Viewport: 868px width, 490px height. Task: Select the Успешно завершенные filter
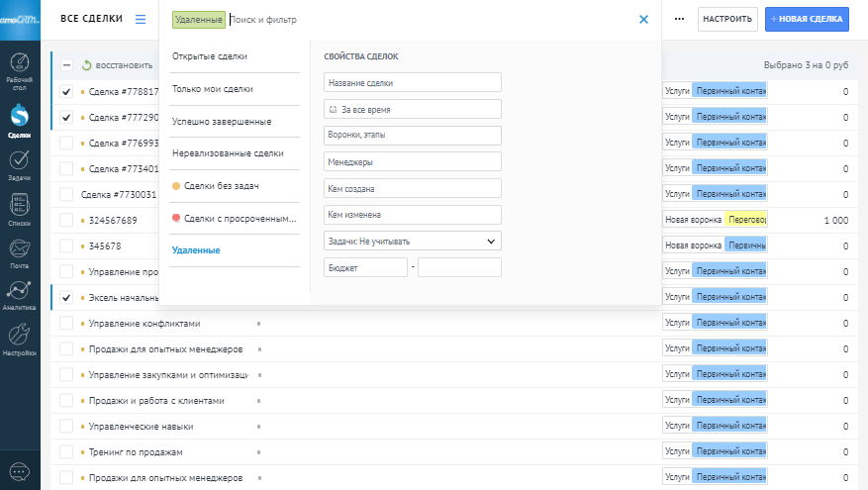[x=222, y=121]
